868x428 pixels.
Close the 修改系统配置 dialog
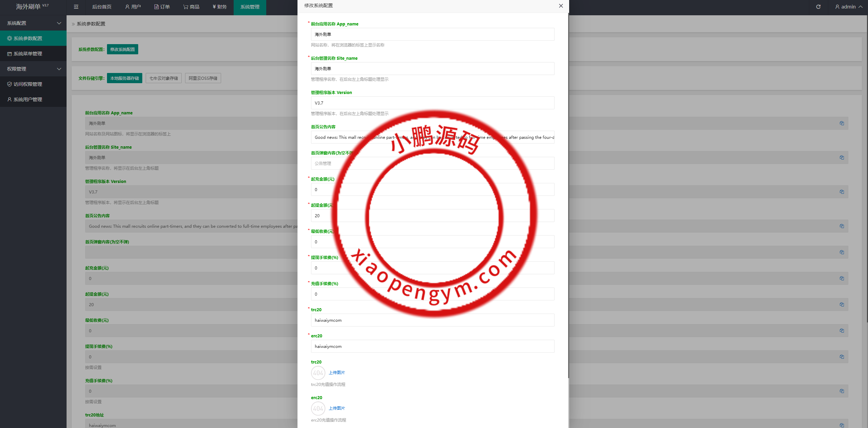click(x=561, y=6)
